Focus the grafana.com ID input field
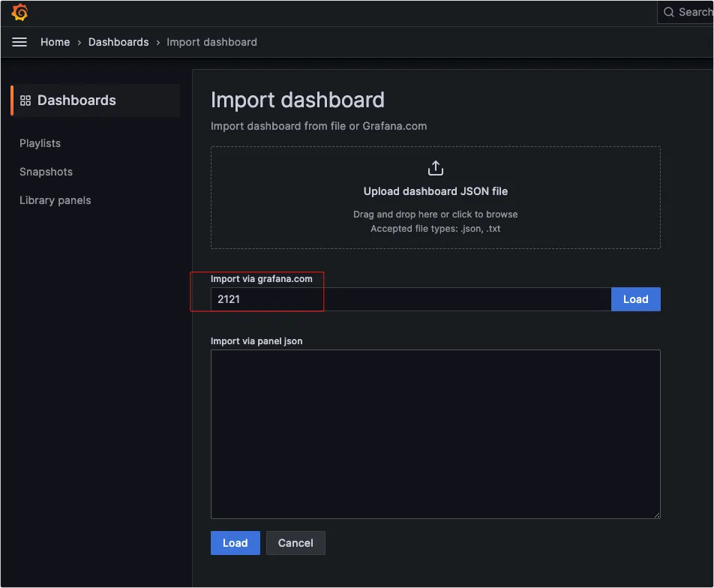This screenshot has height=588, width=714. (410, 299)
